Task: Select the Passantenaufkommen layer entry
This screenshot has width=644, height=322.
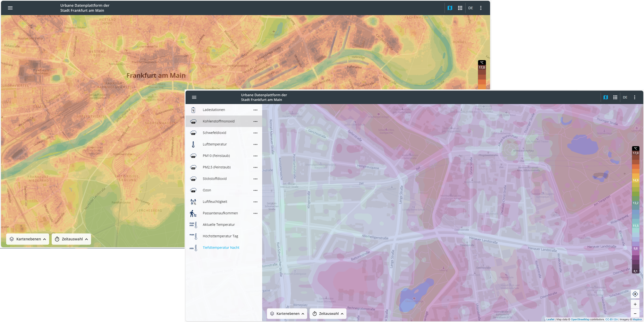Action: tap(220, 213)
